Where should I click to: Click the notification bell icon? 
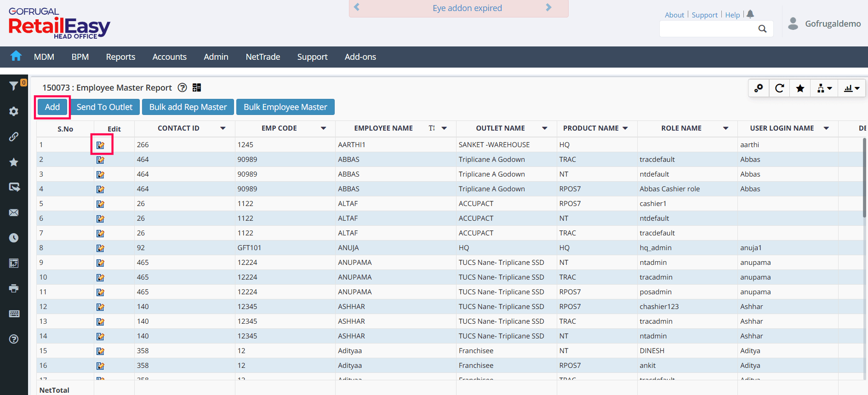tap(750, 14)
